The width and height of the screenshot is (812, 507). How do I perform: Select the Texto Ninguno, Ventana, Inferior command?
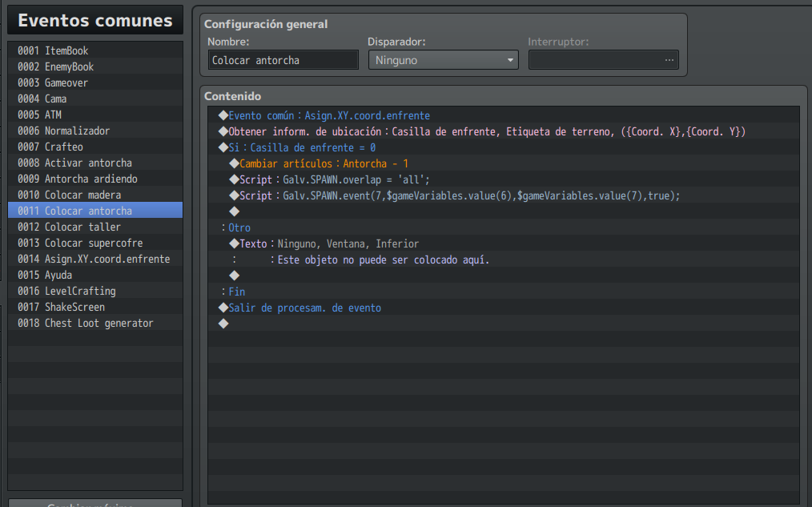coord(504,244)
